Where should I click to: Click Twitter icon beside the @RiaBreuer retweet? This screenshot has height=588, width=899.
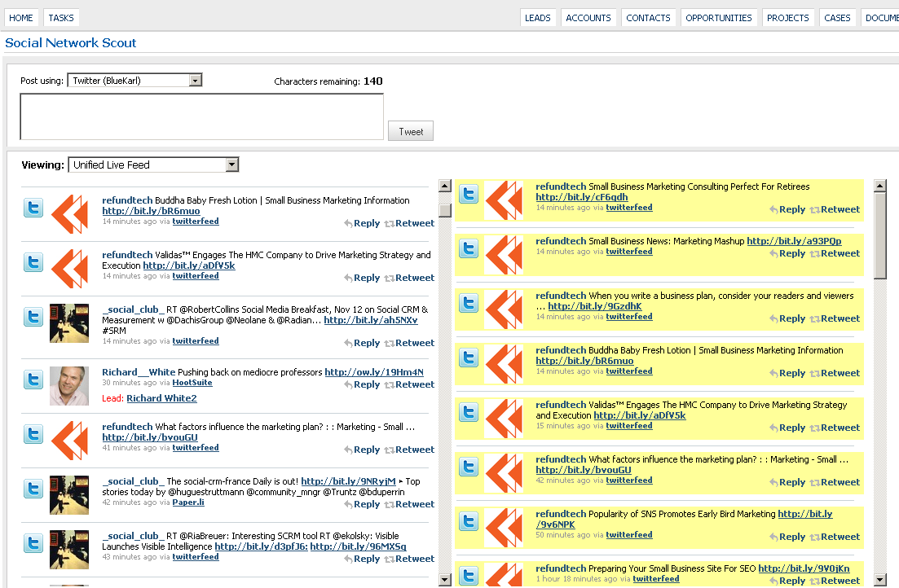33,543
